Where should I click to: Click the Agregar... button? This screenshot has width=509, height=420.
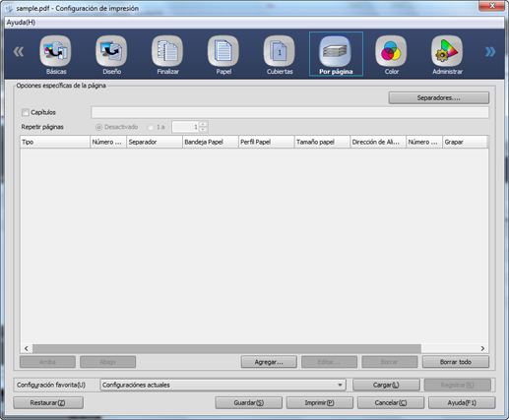point(269,362)
